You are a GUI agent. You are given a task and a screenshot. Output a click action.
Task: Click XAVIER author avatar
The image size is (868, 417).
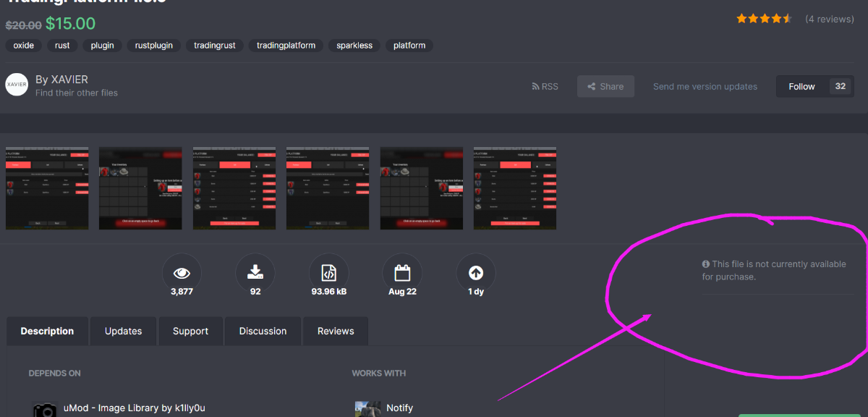pyautogui.click(x=17, y=85)
